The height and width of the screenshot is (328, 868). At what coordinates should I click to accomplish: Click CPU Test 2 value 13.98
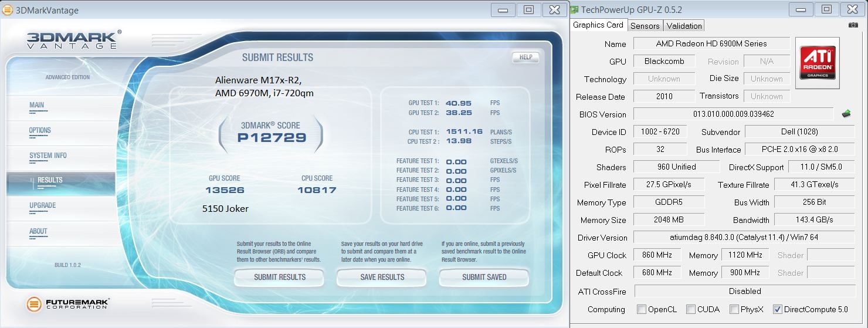458,141
